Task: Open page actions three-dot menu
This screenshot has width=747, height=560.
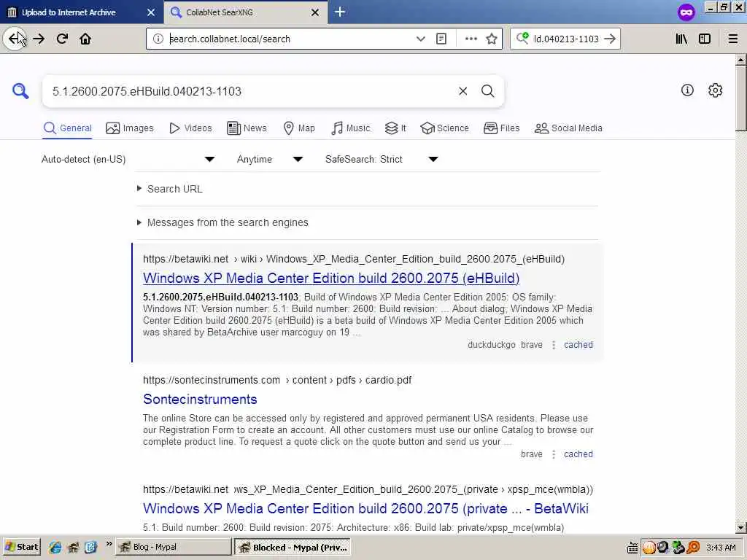Action: click(471, 39)
